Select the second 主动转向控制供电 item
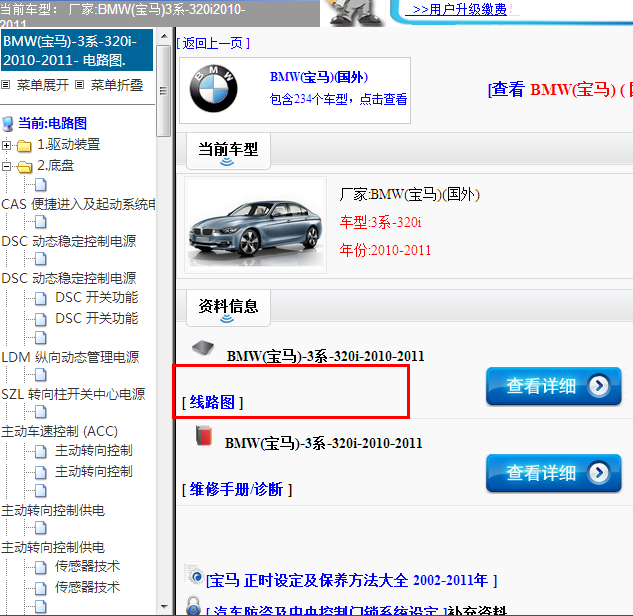Viewport: 633px width, 616px height. [x=53, y=548]
